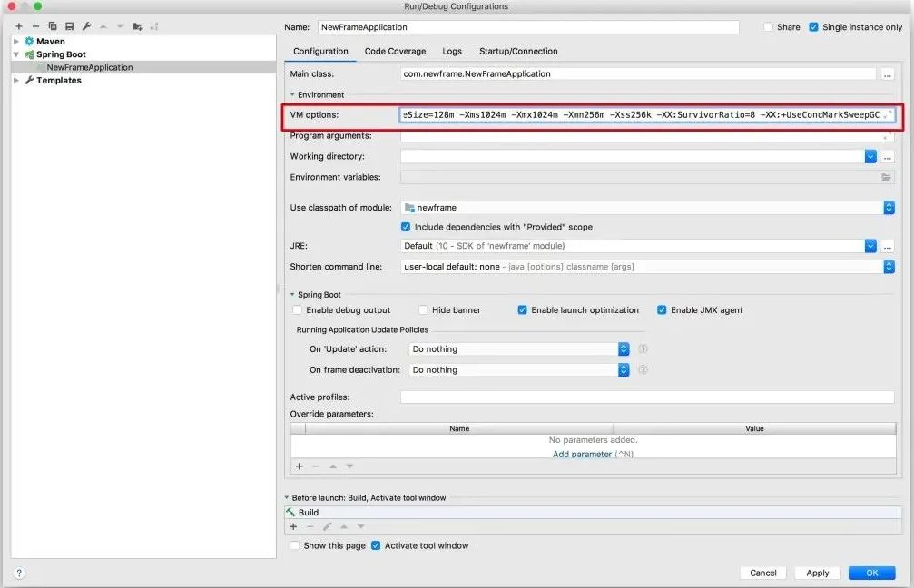Create a new folder with the folder icon
914x588 pixels.
click(137, 26)
